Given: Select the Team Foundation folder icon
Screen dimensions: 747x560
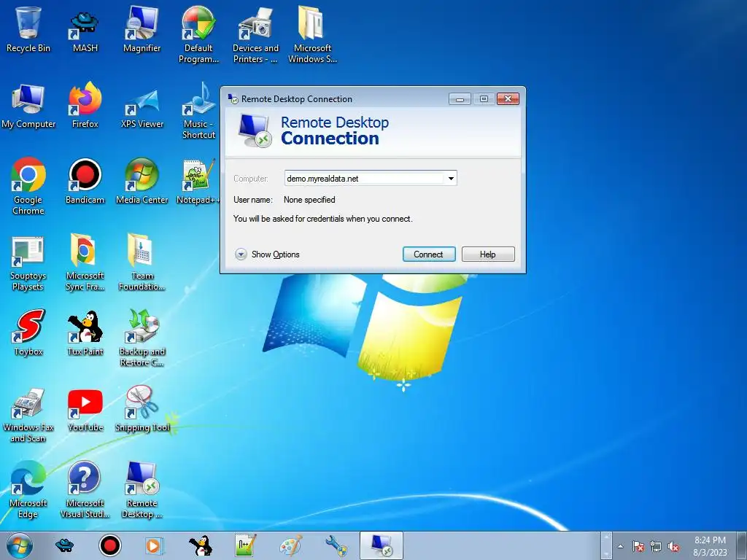Looking at the screenshot, I should [142, 262].
